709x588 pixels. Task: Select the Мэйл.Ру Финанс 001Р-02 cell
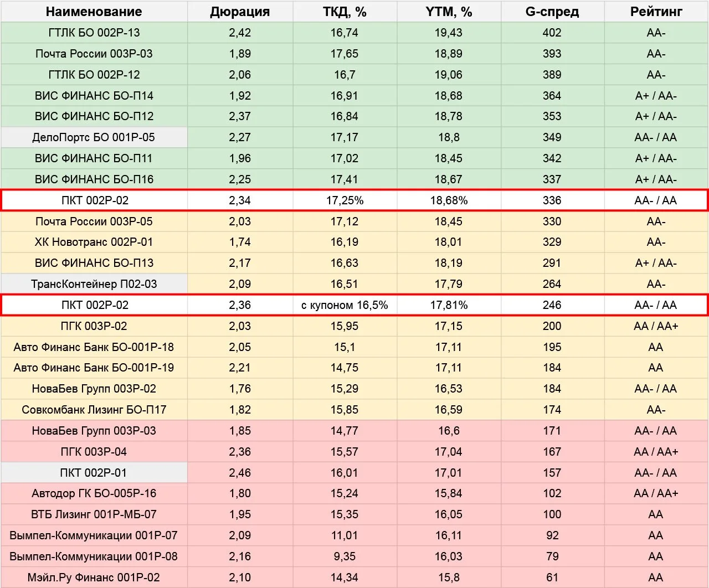(94, 577)
